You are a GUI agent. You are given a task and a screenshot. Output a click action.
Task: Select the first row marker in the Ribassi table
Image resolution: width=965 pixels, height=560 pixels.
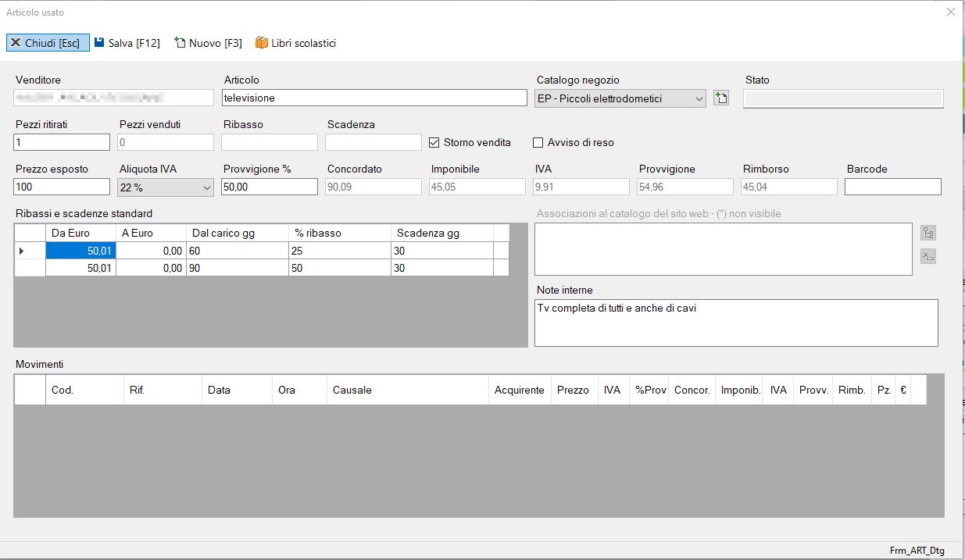coord(30,251)
